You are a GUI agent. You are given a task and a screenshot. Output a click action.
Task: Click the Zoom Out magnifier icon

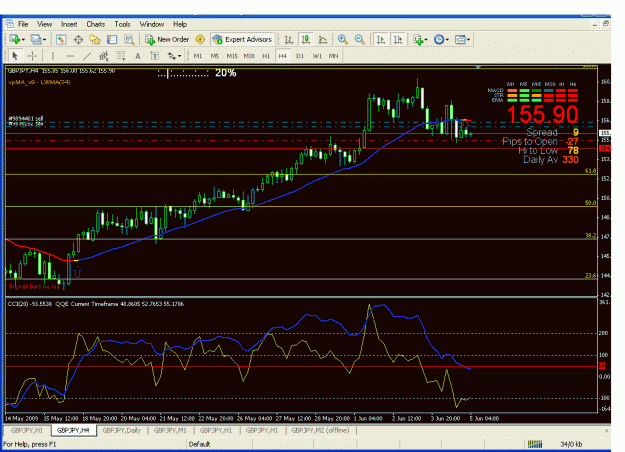tap(360, 39)
